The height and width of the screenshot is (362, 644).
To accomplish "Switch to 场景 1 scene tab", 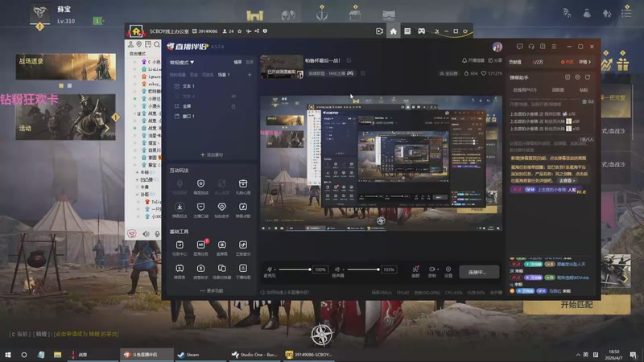I will click(224, 75).
